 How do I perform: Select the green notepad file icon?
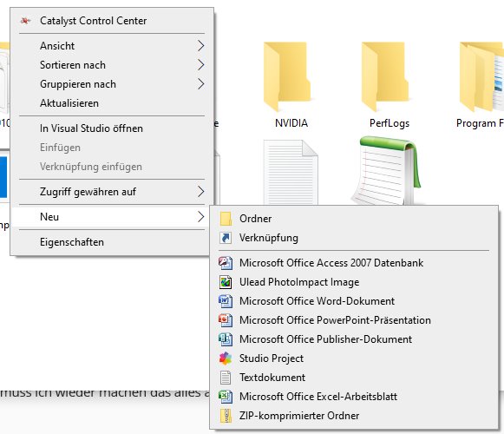coord(387,170)
